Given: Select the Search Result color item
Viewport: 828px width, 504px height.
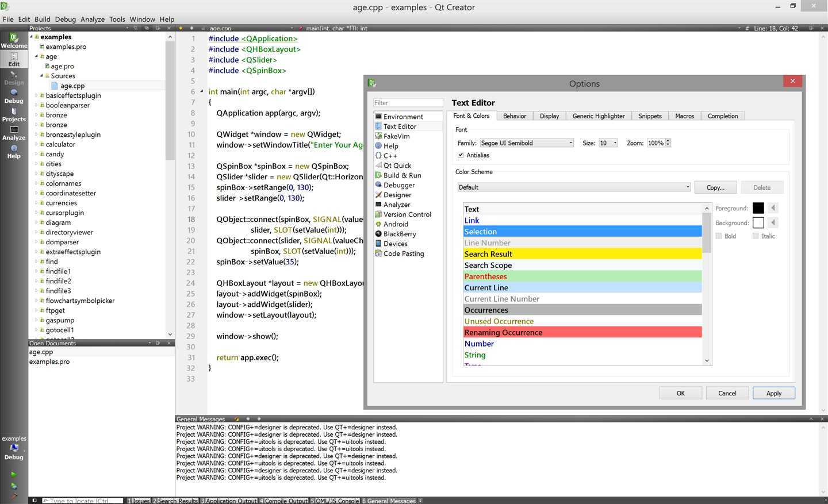Looking at the screenshot, I should (582, 254).
